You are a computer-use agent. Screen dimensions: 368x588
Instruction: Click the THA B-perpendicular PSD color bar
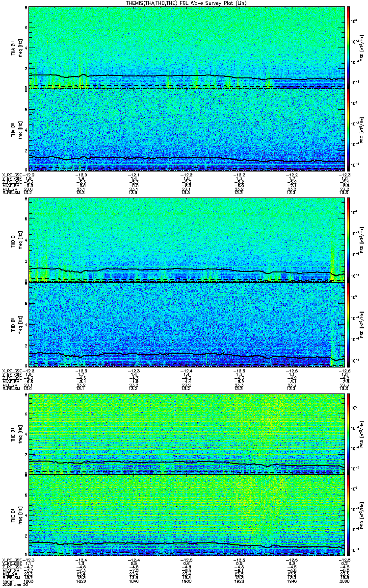[x=348, y=48]
